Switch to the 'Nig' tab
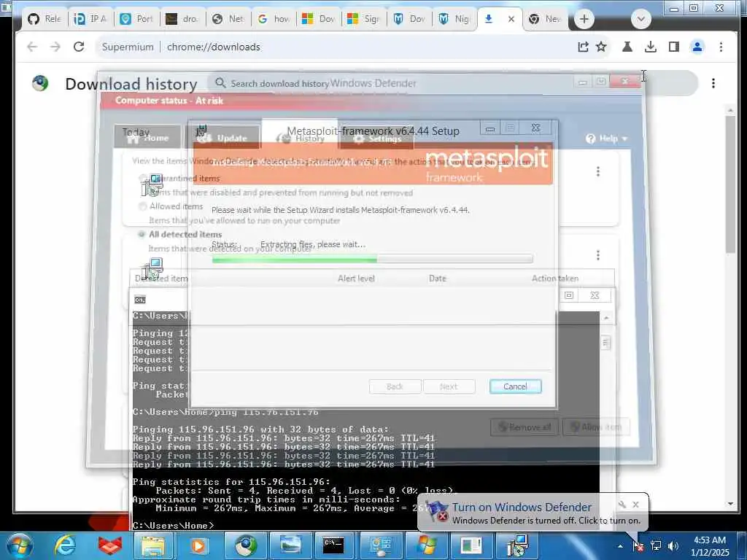Image resolution: width=747 pixels, height=560 pixels. click(x=455, y=19)
